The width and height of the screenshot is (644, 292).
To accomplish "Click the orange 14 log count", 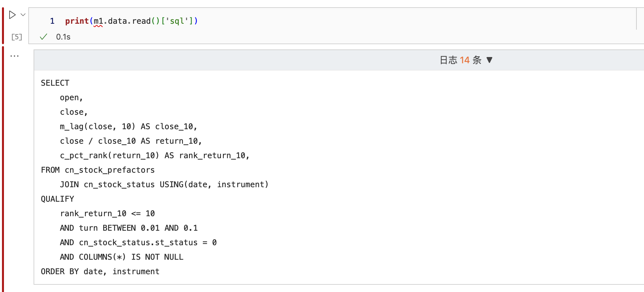I will [465, 60].
